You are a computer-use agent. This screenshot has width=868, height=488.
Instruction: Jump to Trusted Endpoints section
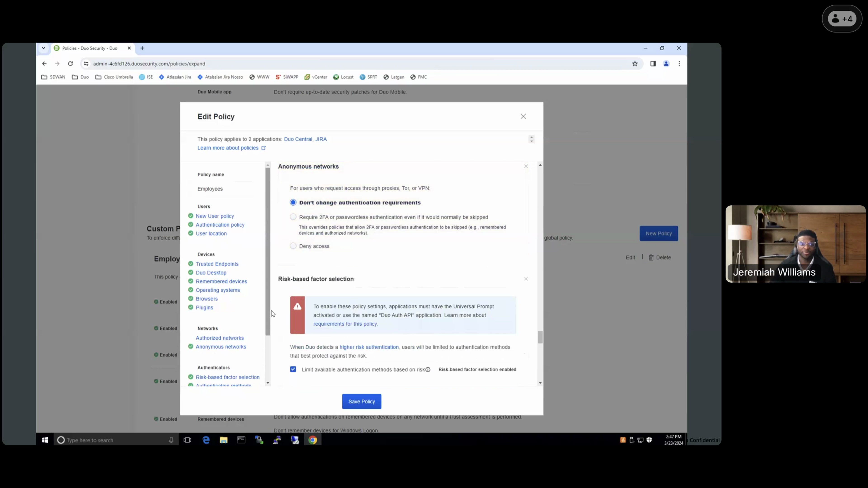[x=217, y=264]
